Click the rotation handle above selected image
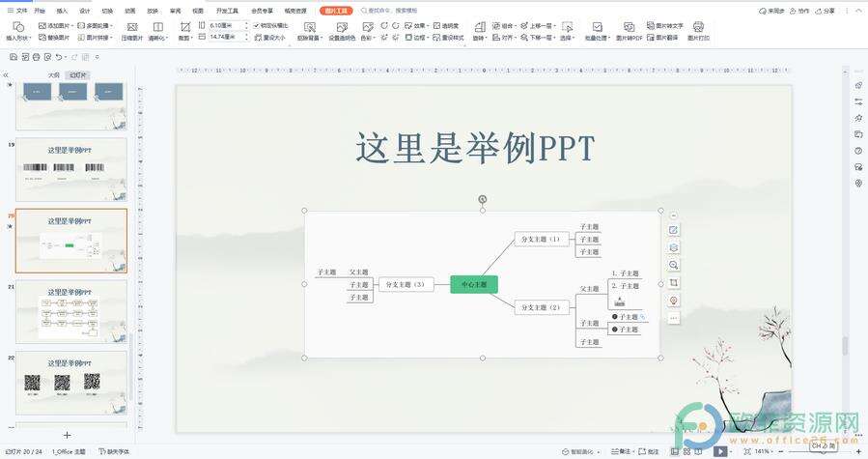The width and height of the screenshot is (868, 459). coord(483,199)
